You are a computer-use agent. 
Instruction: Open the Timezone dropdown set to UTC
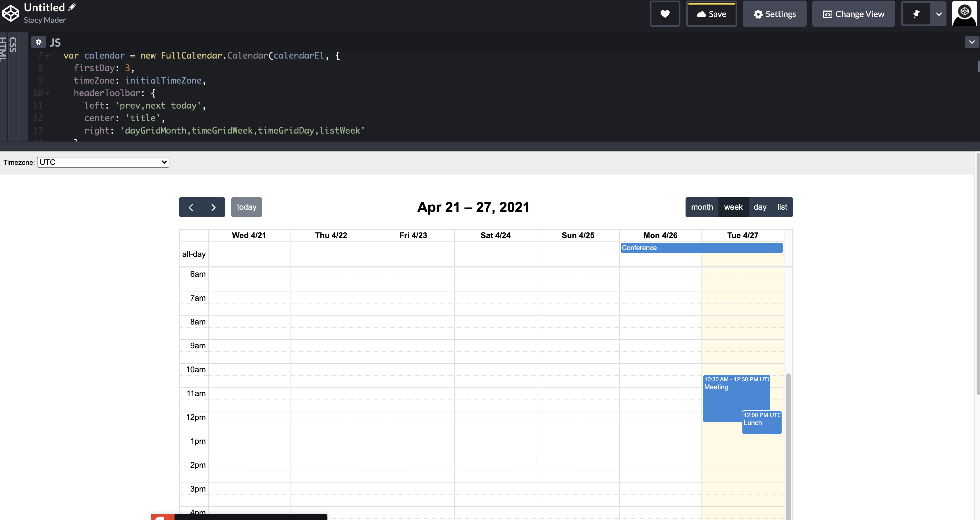(102, 162)
